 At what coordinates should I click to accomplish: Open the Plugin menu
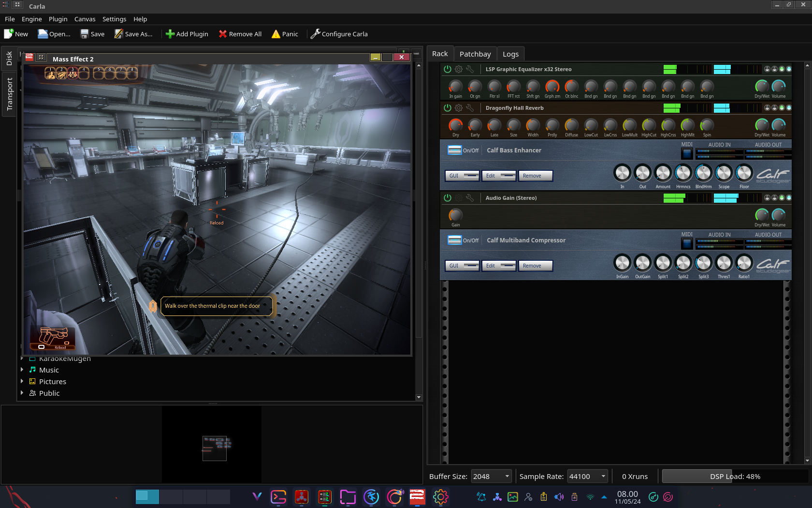pos(58,19)
